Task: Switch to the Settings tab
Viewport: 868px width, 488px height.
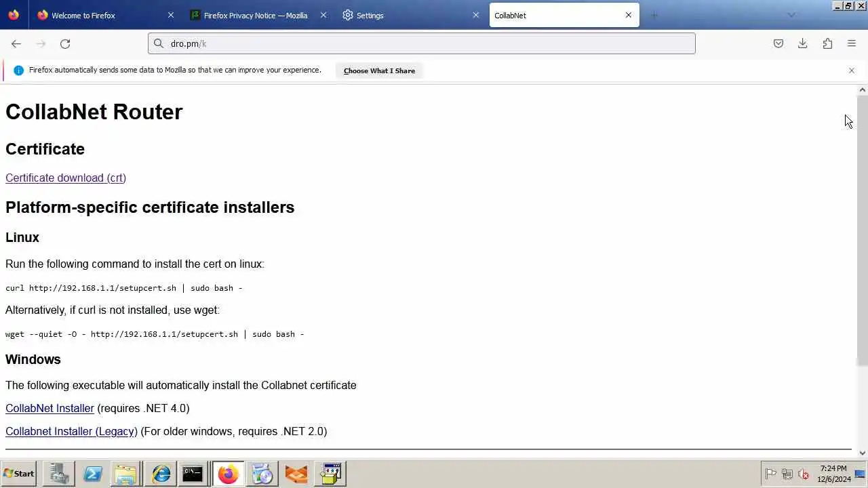Action: [x=411, y=15]
